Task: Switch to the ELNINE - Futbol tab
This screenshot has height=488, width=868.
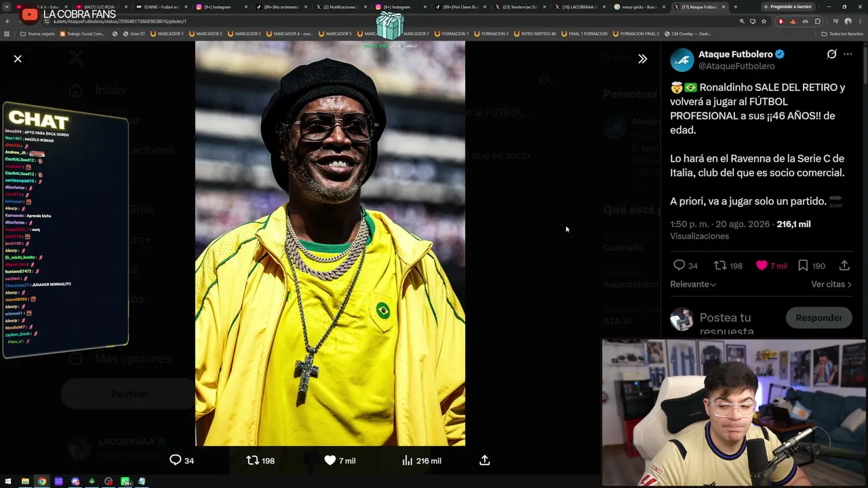Action: pos(161,7)
